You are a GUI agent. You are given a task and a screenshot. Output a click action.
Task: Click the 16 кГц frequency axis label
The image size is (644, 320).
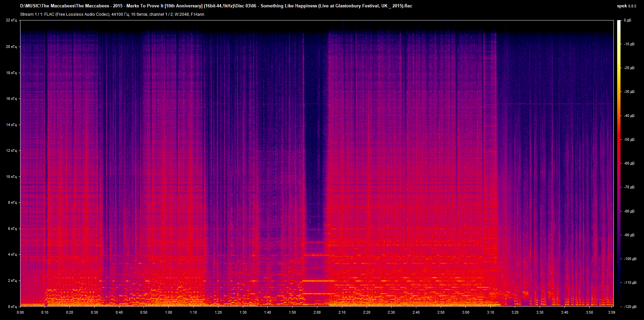pos(11,99)
